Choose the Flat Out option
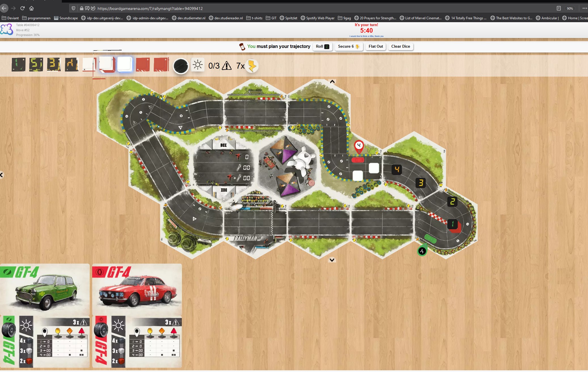The image size is (588, 372). [376, 47]
